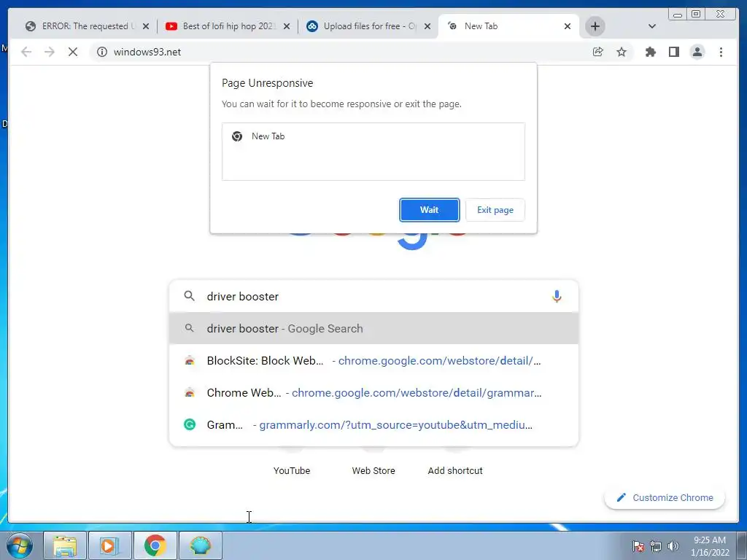
Task: Open the seashell app taskbar icon
Action: [200, 545]
